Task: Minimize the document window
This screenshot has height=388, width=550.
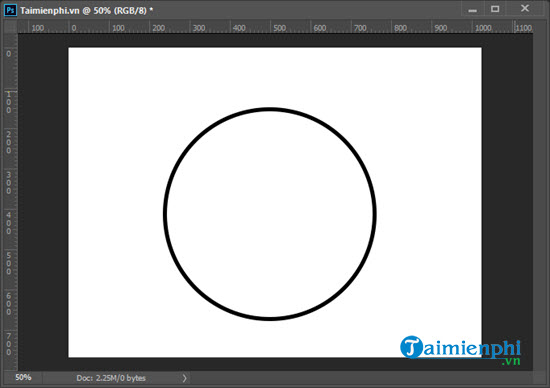Action: click(x=472, y=9)
